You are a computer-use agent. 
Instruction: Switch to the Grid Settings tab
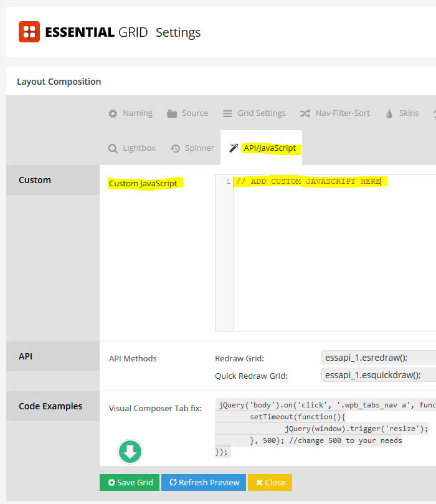tap(255, 113)
